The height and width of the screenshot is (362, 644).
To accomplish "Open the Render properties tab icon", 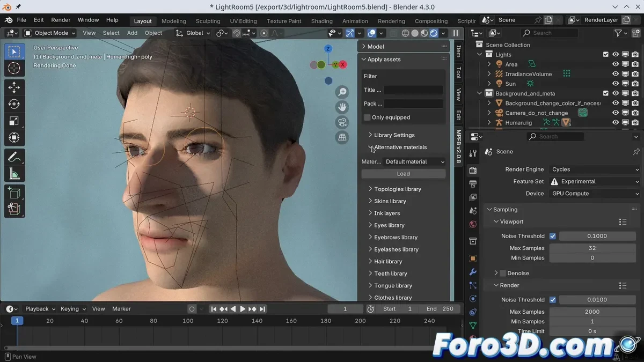I will point(473,171).
